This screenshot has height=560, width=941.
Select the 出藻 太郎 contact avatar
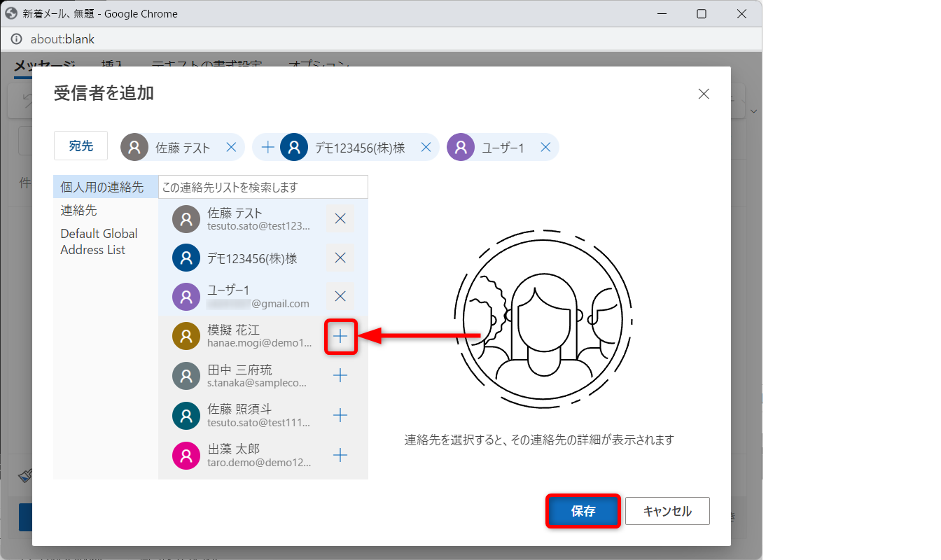pyautogui.click(x=186, y=456)
